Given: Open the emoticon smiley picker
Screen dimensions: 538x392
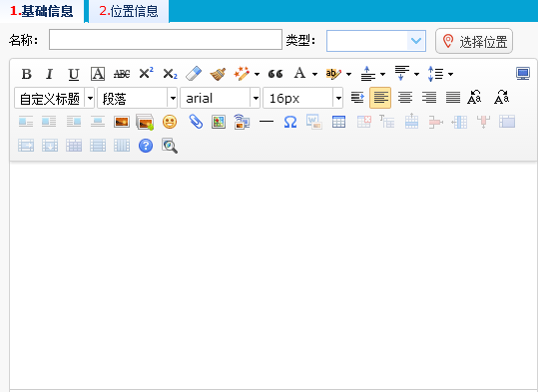Looking at the screenshot, I should click(170, 122).
